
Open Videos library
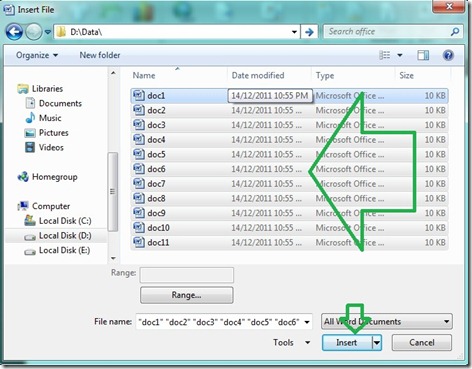tap(51, 147)
